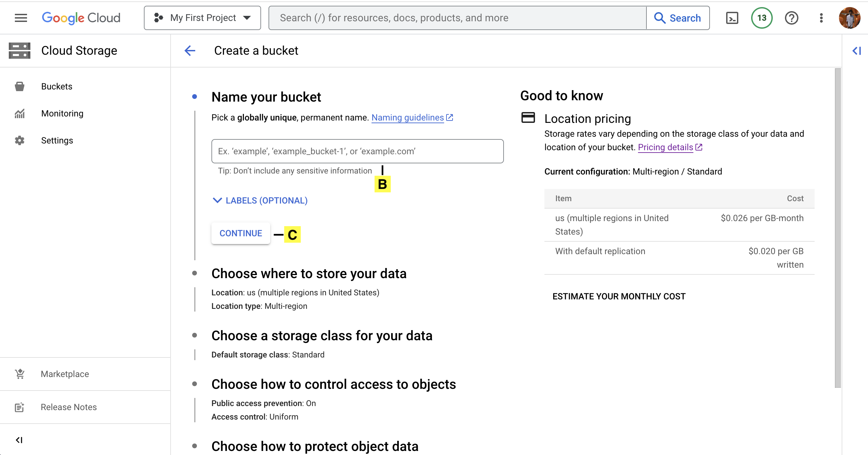This screenshot has height=455, width=868.
Task: Click the Location pricing card icon
Action: tap(528, 117)
